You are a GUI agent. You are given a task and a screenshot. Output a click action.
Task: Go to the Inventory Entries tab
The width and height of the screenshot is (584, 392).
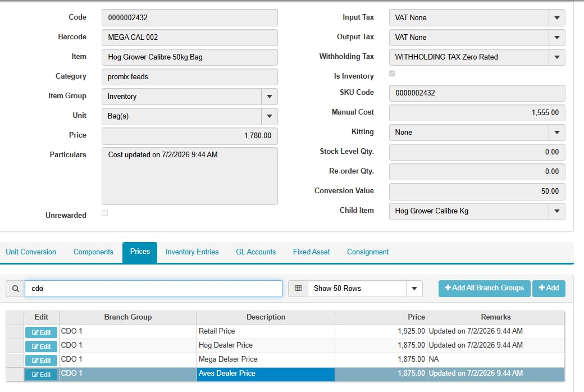192,252
